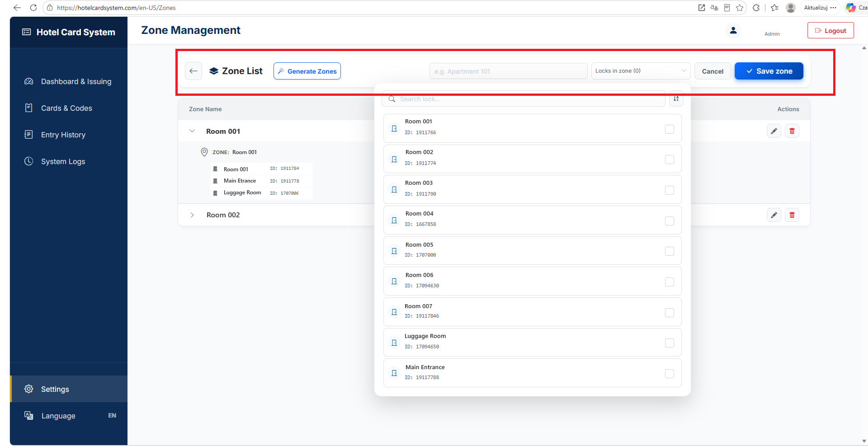868x446 pixels.
Task: Bookmark page with the star icon
Action: click(x=740, y=8)
